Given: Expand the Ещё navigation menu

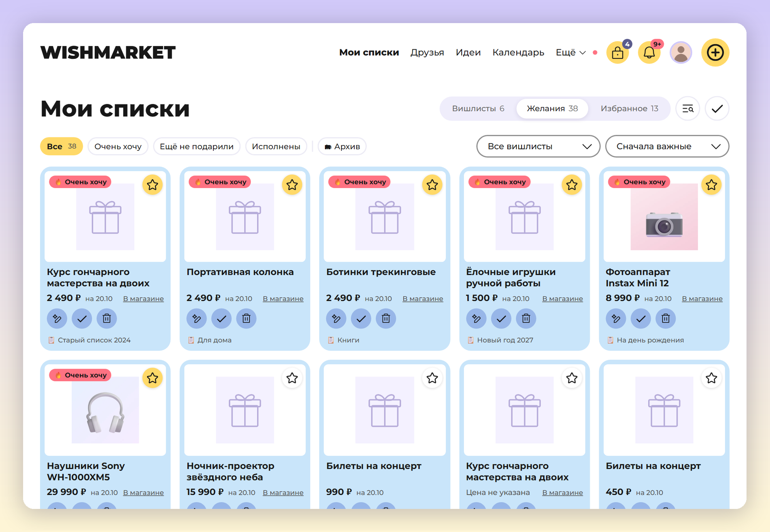Looking at the screenshot, I should [571, 52].
